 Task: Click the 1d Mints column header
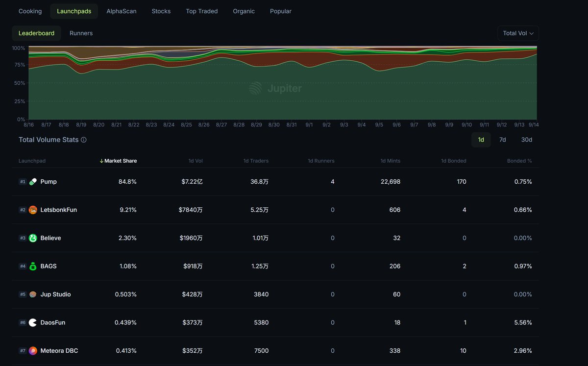pyautogui.click(x=390, y=161)
